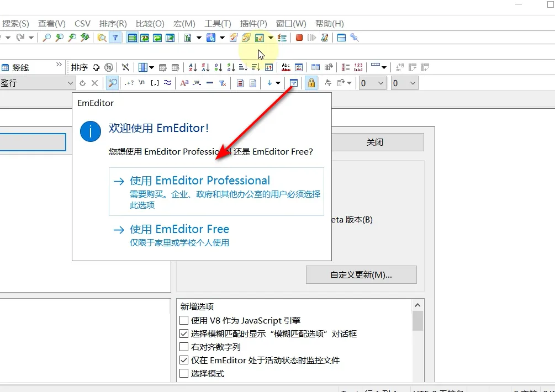The image size is (555, 392).
Task: Open the 排序(R) menu
Action: [113, 24]
